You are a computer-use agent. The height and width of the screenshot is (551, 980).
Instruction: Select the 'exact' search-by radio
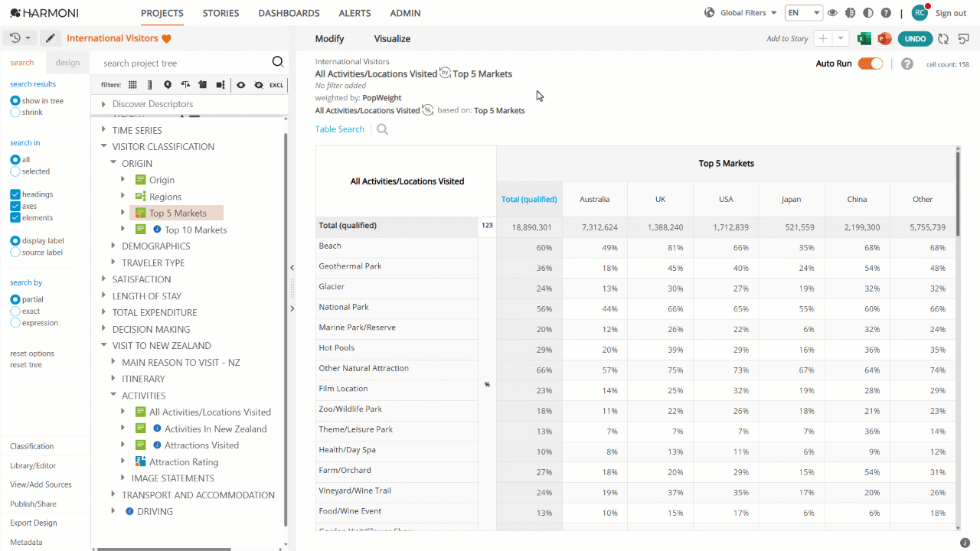(x=15, y=311)
